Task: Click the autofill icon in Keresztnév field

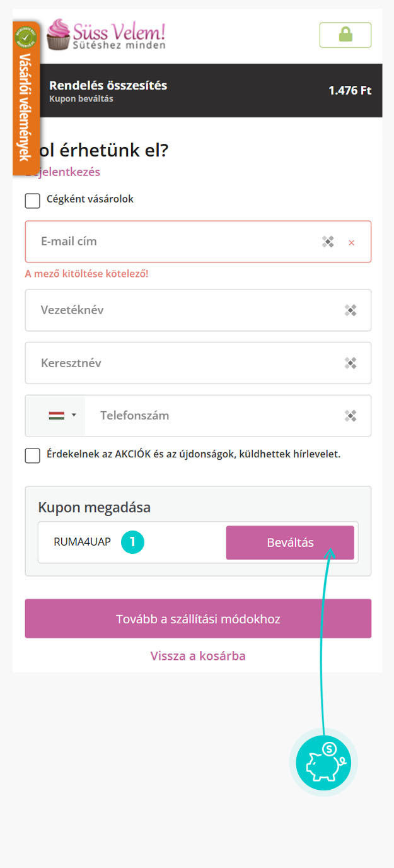Action: [351, 363]
